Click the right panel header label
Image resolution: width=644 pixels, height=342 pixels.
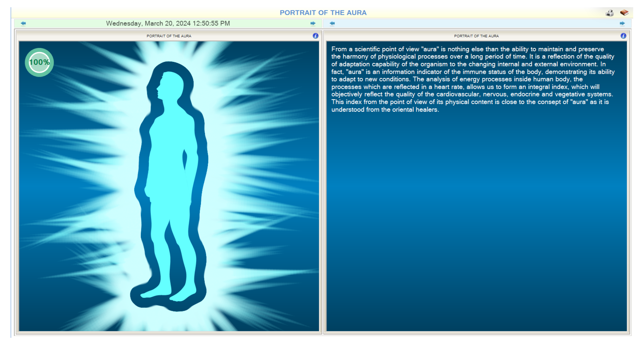[476, 36]
